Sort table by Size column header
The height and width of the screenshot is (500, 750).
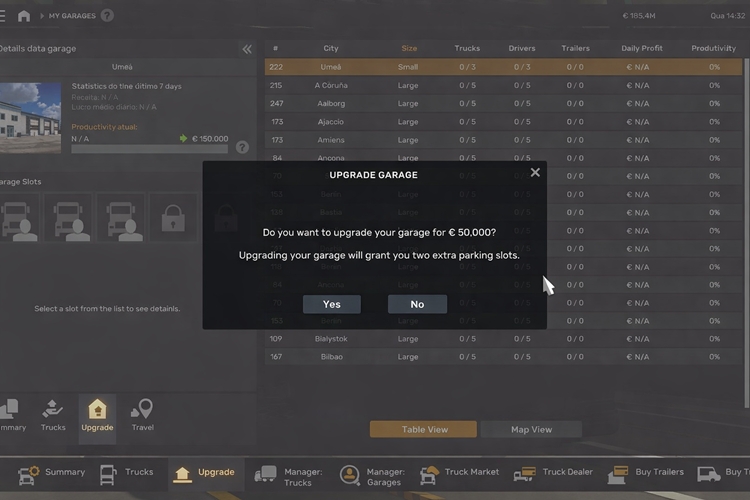click(409, 48)
